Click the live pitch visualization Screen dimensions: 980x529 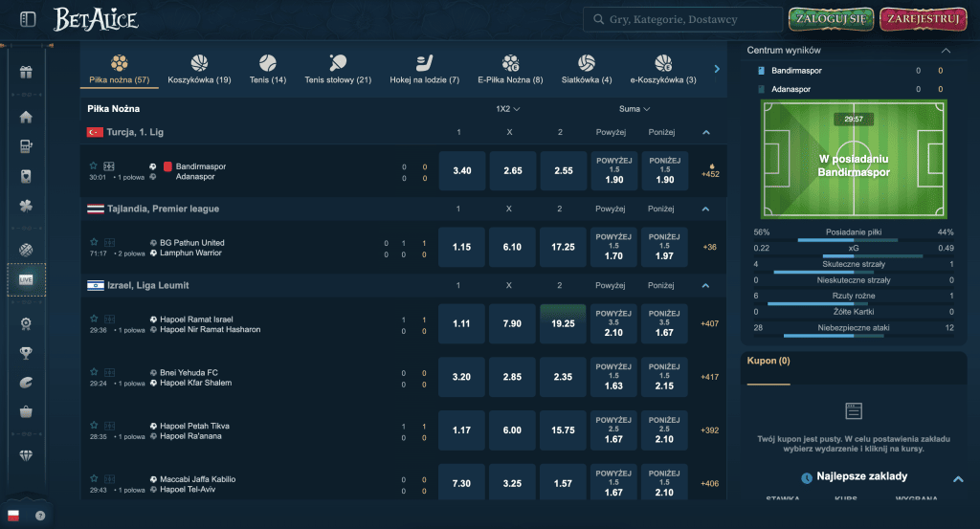[x=853, y=159]
